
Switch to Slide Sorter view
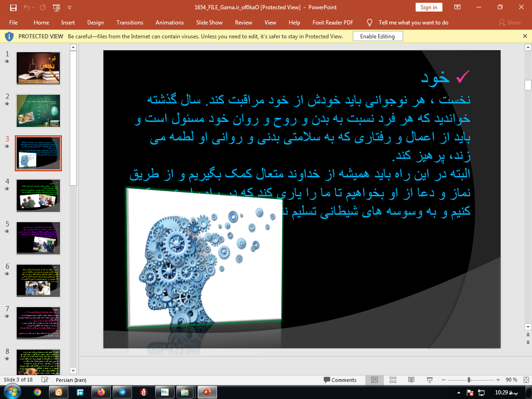tap(393, 380)
